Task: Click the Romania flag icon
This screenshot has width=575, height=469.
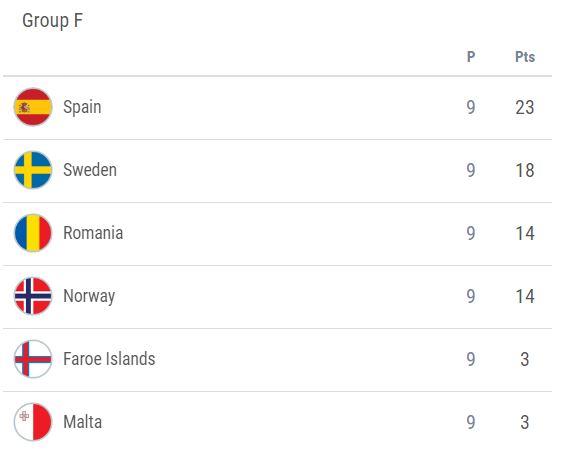Action: click(33, 233)
